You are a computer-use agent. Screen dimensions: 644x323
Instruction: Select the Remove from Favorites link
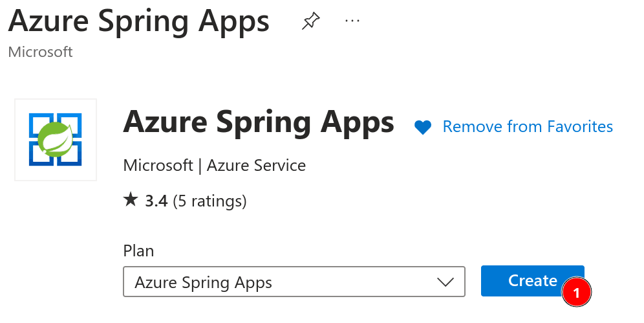pyautogui.click(x=528, y=126)
